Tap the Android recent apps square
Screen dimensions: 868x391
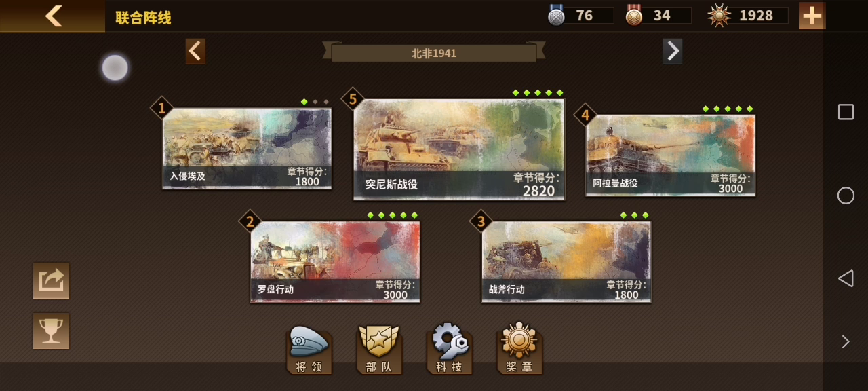[846, 112]
